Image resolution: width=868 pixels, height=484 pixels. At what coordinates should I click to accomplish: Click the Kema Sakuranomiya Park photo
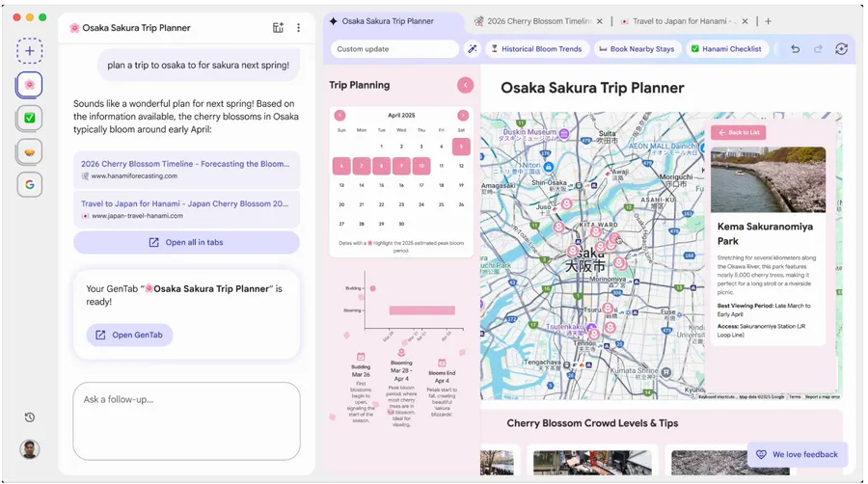point(769,179)
